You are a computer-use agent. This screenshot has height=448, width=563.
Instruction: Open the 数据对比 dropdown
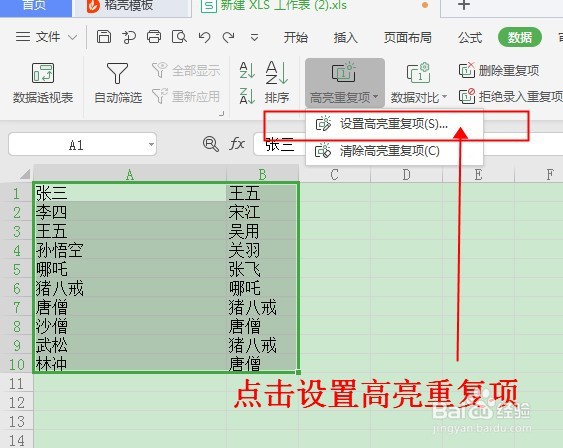tap(419, 83)
